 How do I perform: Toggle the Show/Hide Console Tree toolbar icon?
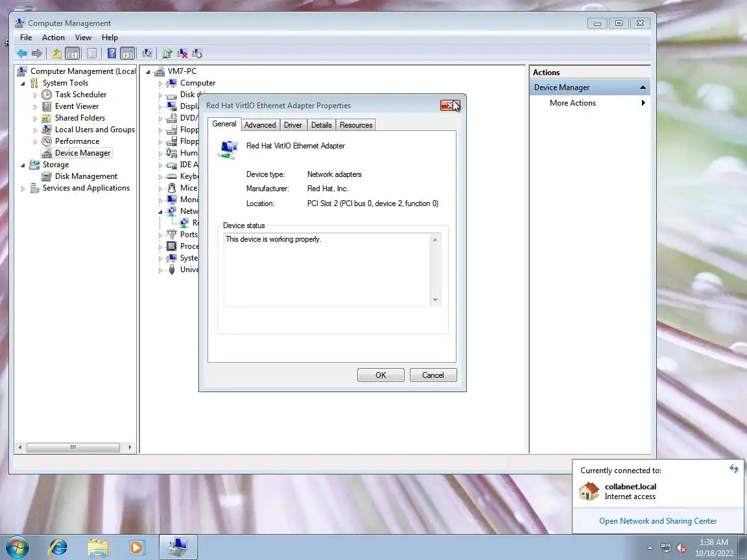pyautogui.click(x=73, y=53)
